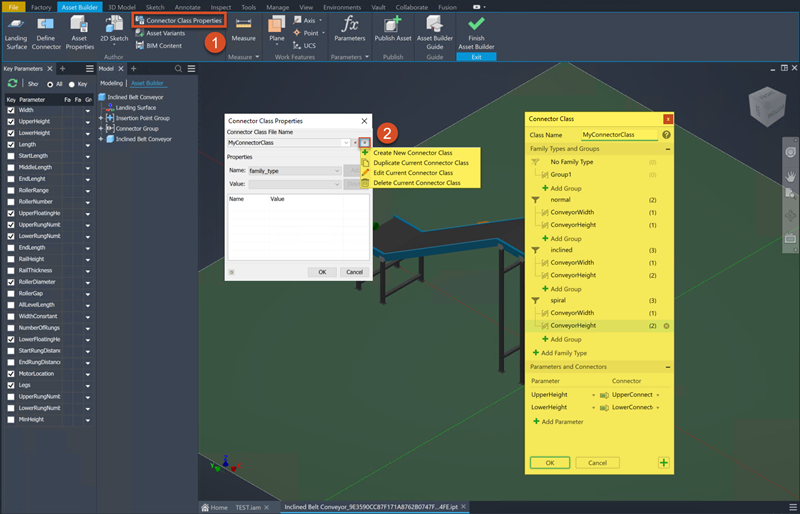Check the StartLength key parameter
This screenshot has width=800, height=514.
pyautogui.click(x=11, y=156)
